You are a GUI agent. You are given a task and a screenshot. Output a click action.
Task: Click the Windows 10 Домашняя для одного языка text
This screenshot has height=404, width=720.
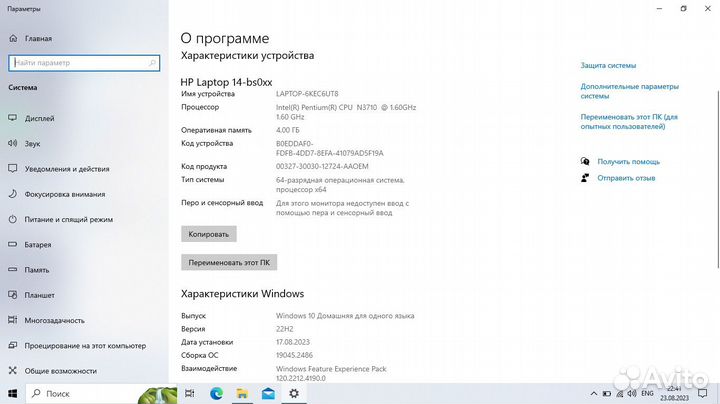(345, 316)
